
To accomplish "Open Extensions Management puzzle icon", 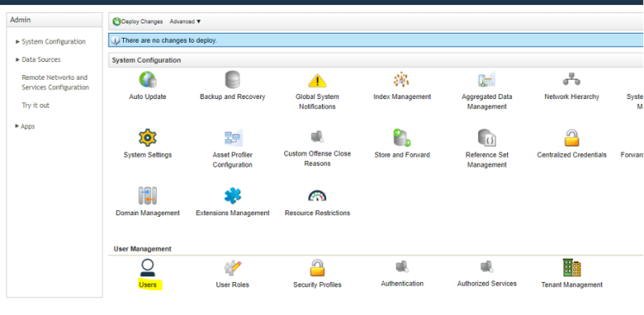I will (x=233, y=196).
